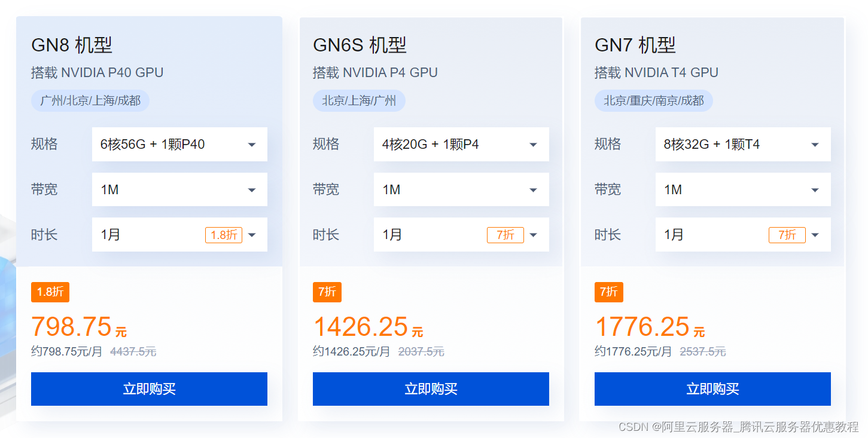Click the 约1426.25元/月 monthly price text
The image size is (868, 438).
click(x=352, y=352)
